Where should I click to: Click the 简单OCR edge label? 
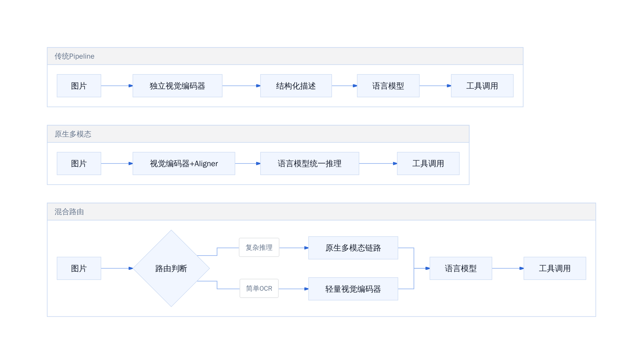[x=259, y=288]
